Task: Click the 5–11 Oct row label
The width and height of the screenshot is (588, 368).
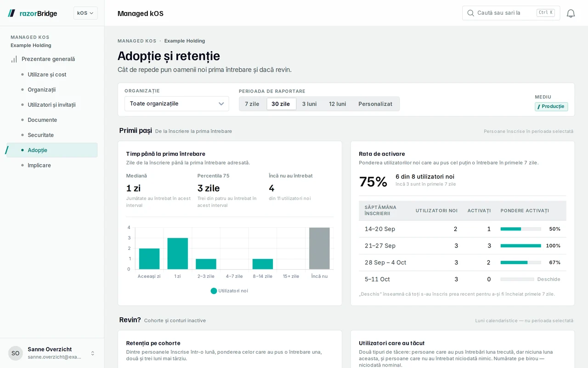Action: point(377,279)
